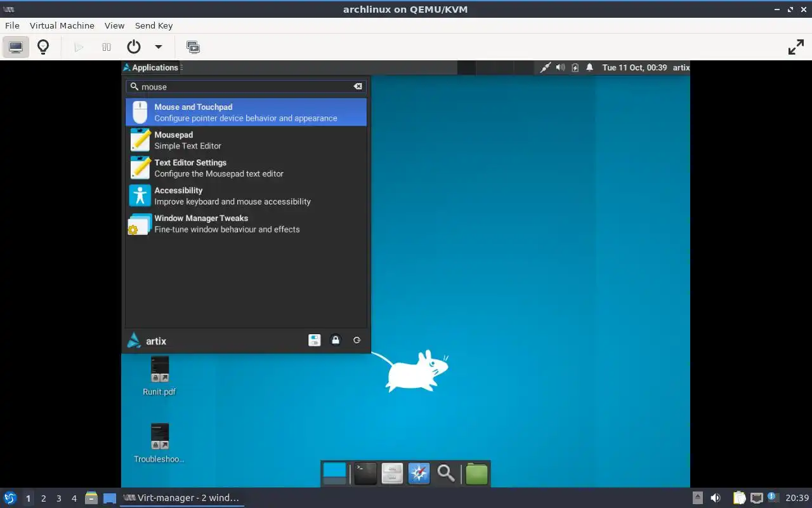Show the graphical console view
This screenshot has width=812, height=508.
point(16,47)
